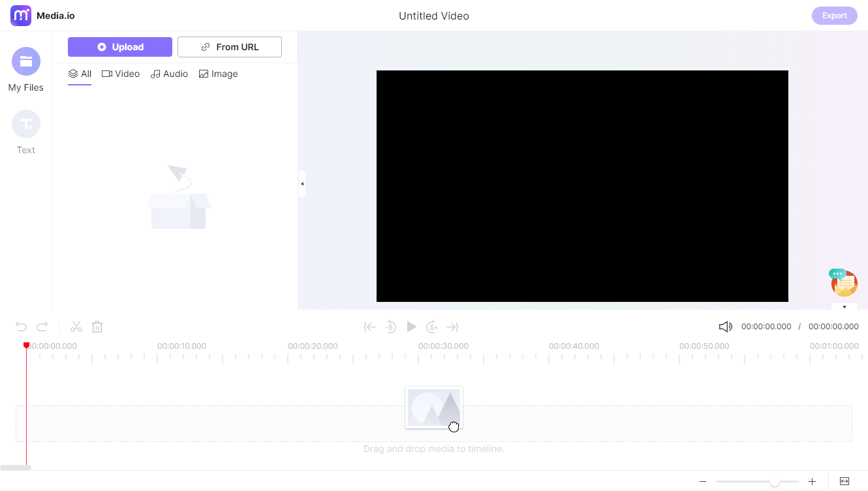868x491 pixels.
Task: Click the Upload button
Action: [x=119, y=46]
